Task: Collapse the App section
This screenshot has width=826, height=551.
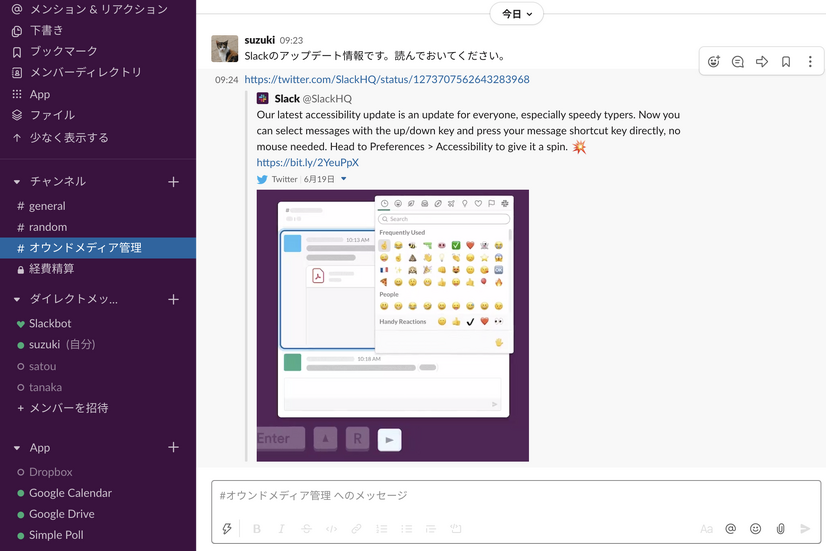Action: pos(17,448)
